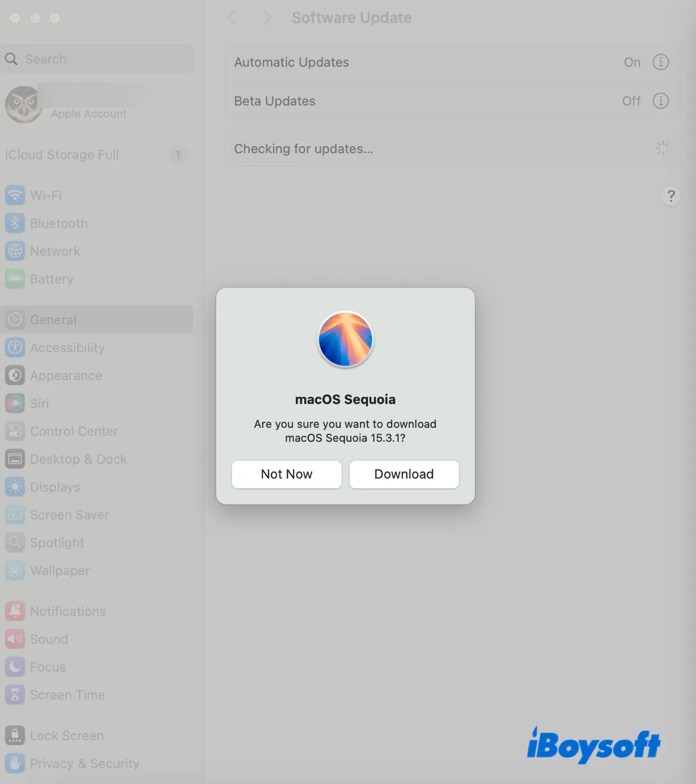The image size is (696, 784).
Task: Select Network label in the sidebar
Action: [55, 251]
